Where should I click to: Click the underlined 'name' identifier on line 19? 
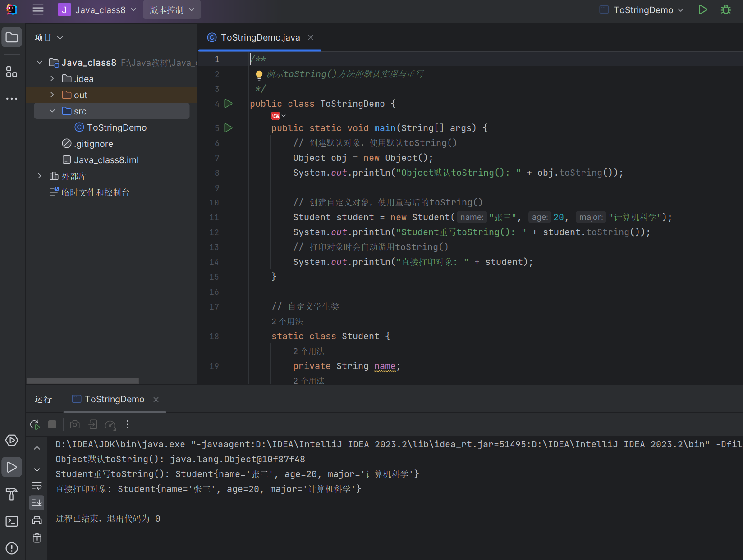pos(385,366)
